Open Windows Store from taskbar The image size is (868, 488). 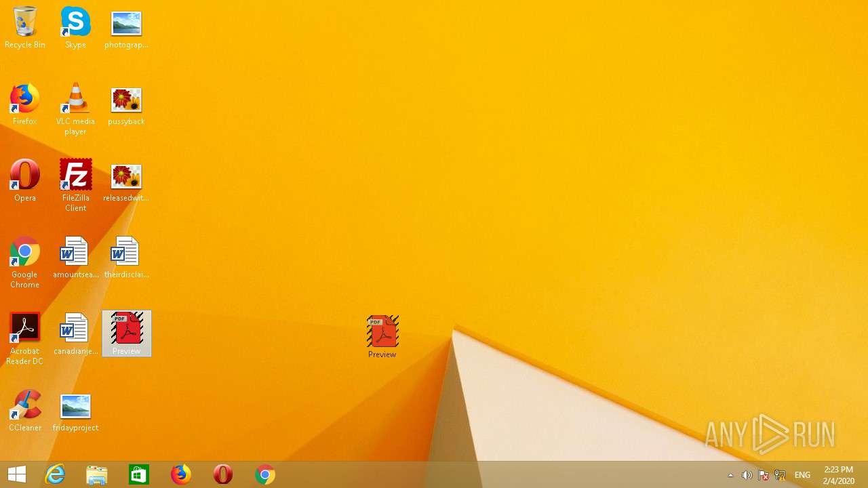point(139,474)
